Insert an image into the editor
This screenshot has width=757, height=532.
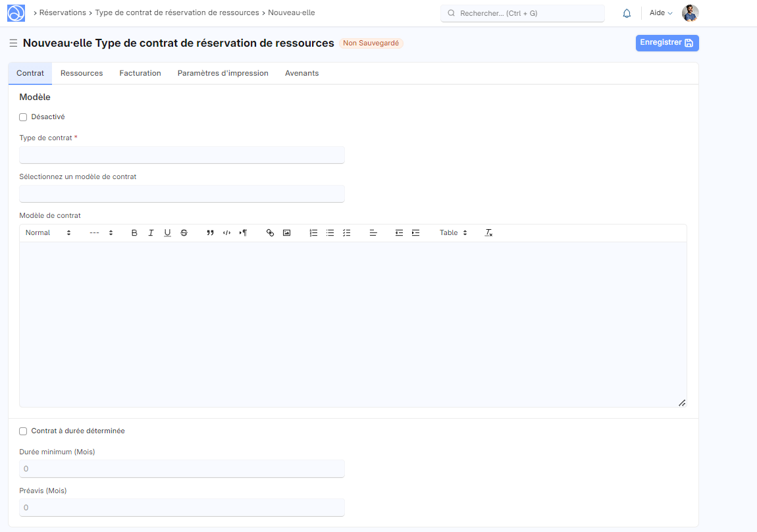[x=286, y=233]
